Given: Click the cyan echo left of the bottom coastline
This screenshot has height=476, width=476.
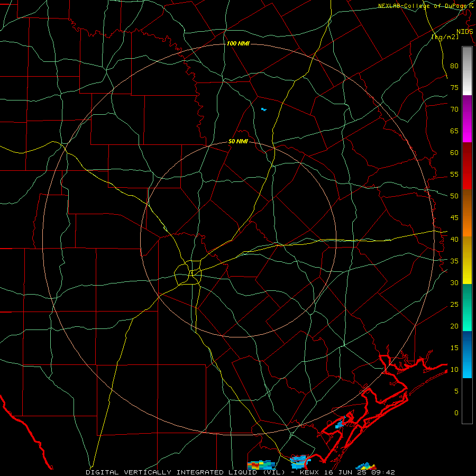Looking at the screenshot, I should (300, 462).
